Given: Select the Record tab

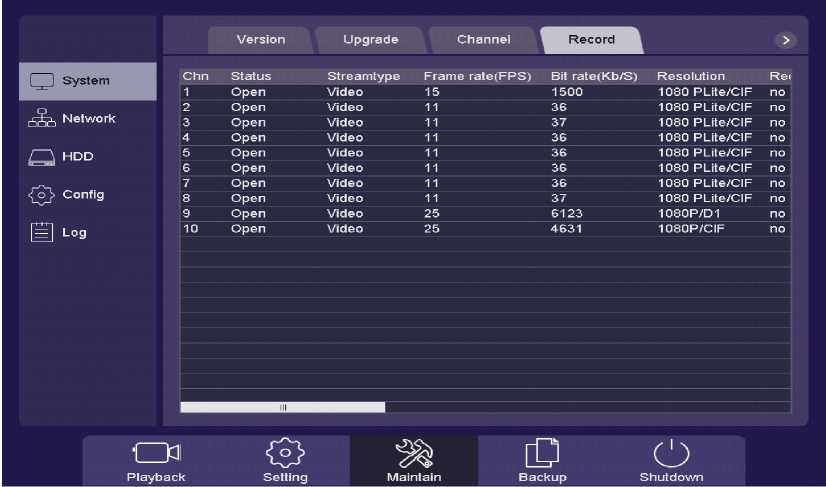Looking at the screenshot, I should pyautogui.click(x=591, y=40).
